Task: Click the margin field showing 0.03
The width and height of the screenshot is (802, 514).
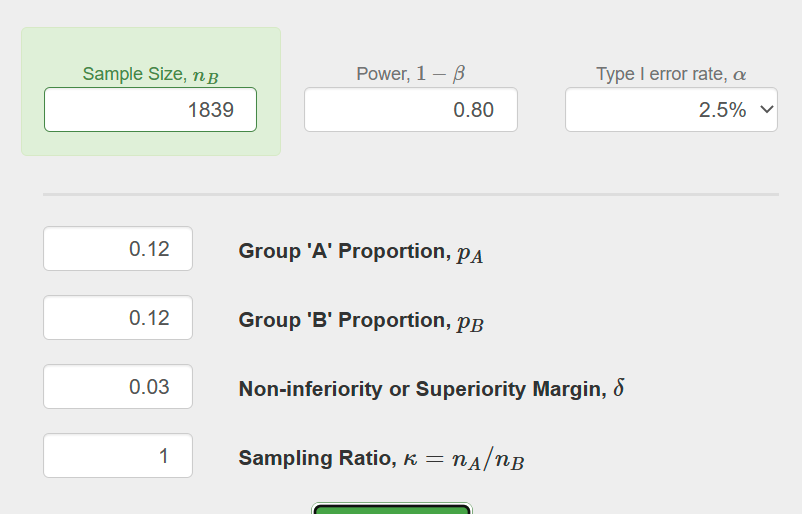Action: pyautogui.click(x=118, y=387)
